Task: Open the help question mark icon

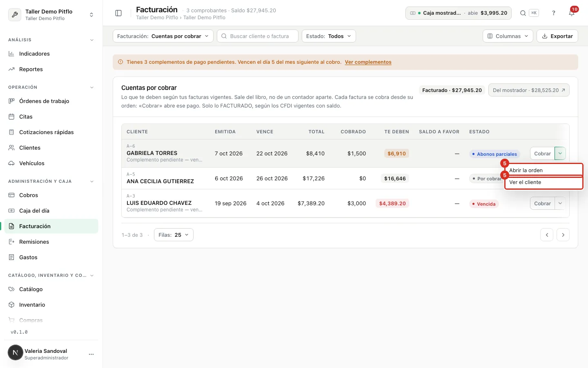Action: point(554,13)
